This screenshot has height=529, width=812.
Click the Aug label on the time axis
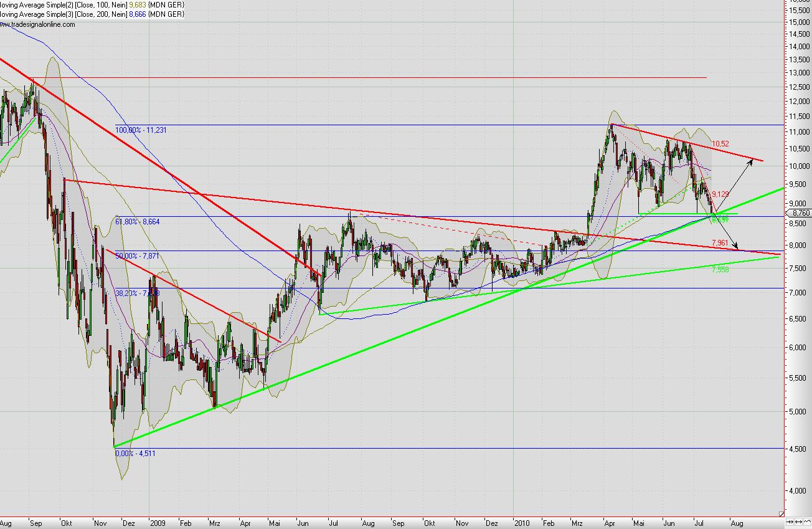pos(737,524)
